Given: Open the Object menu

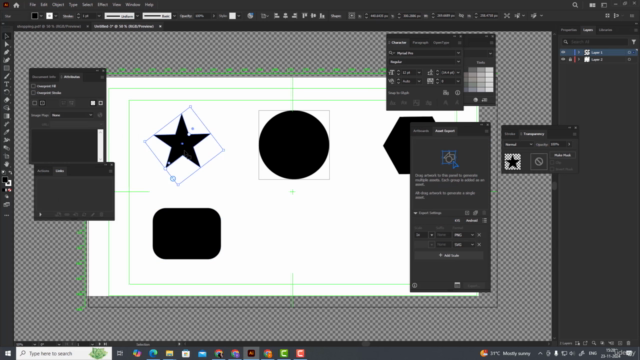Looking at the screenshot, I should (x=58, y=5).
